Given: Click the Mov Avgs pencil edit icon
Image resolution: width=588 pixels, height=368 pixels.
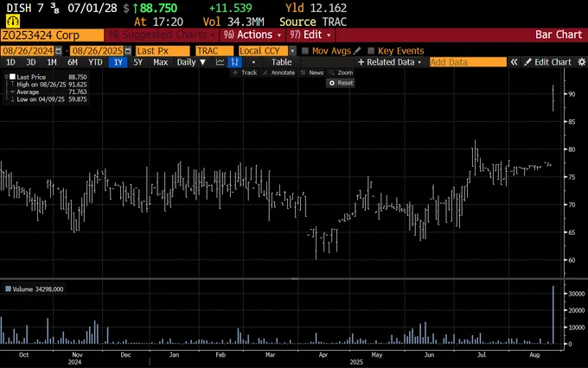Looking at the screenshot, I should click(357, 50).
